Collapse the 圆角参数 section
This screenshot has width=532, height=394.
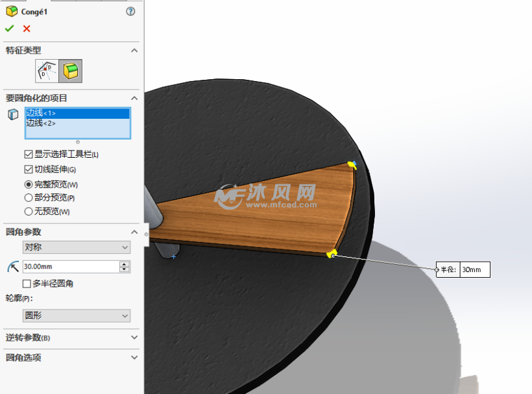[x=134, y=232]
